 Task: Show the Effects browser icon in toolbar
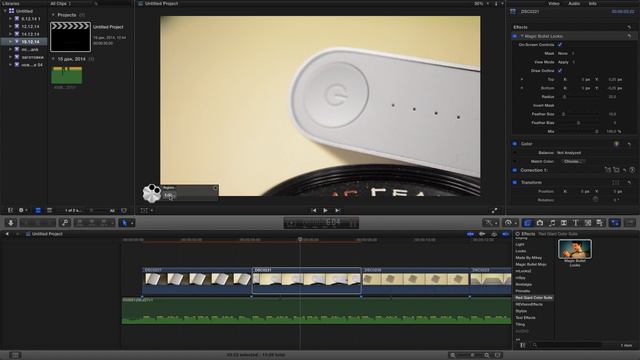pyautogui.click(x=527, y=223)
